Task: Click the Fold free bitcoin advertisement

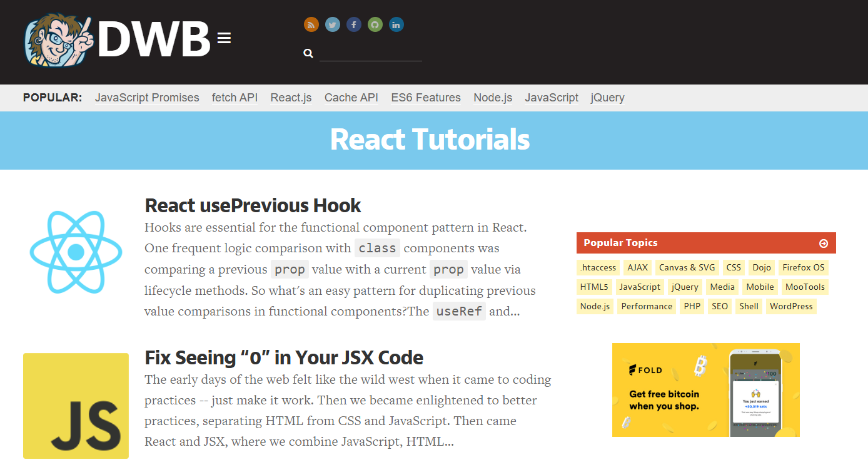Action: pos(706,390)
